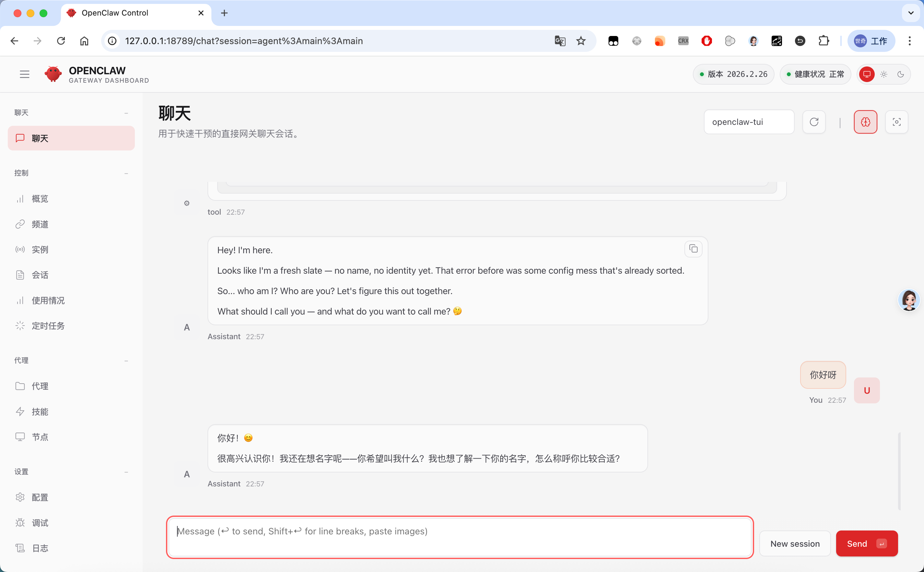
Task: Select system theme mode (monitor icon)
Action: click(x=867, y=74)
